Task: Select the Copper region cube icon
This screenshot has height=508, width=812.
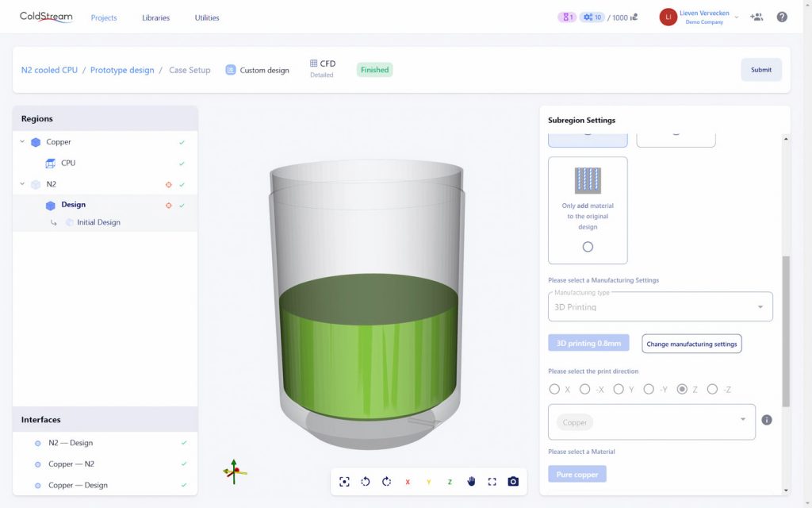Action: 36,142
